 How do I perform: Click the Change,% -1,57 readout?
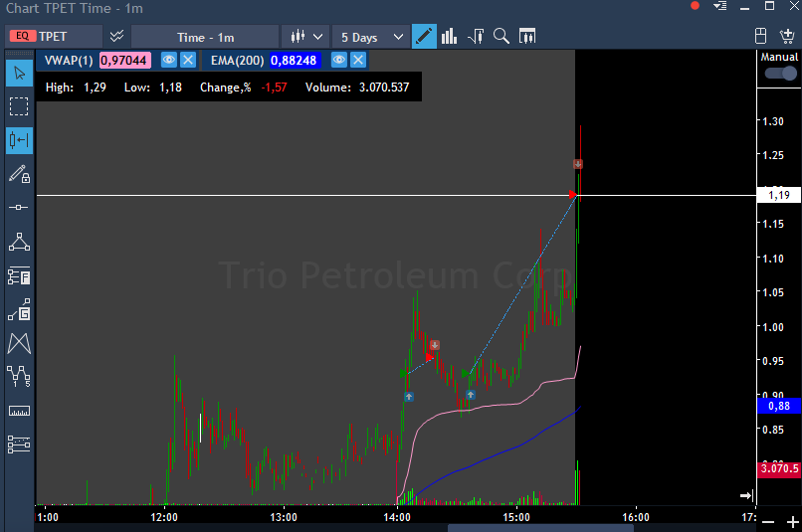(244, 88)
